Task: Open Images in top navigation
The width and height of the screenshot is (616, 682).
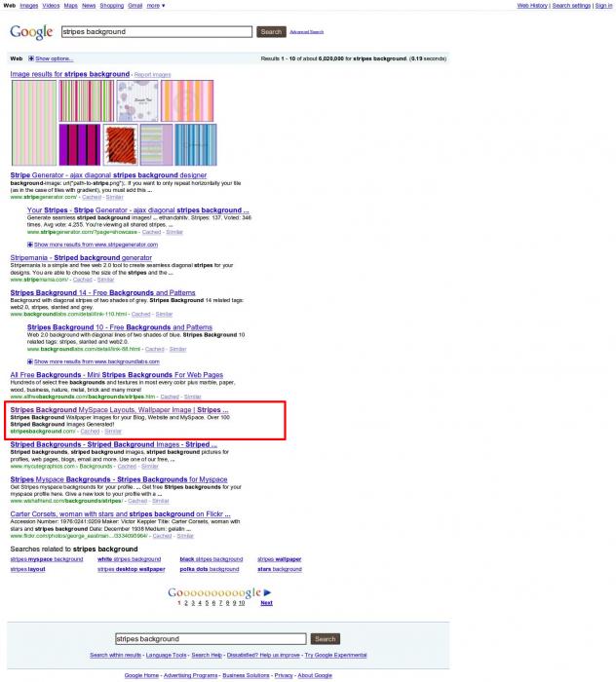Action: [28, 6]
